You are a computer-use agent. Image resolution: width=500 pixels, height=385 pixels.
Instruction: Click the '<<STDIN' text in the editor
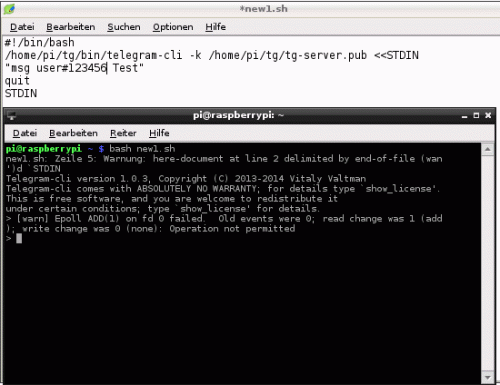[x=396, y=55]
